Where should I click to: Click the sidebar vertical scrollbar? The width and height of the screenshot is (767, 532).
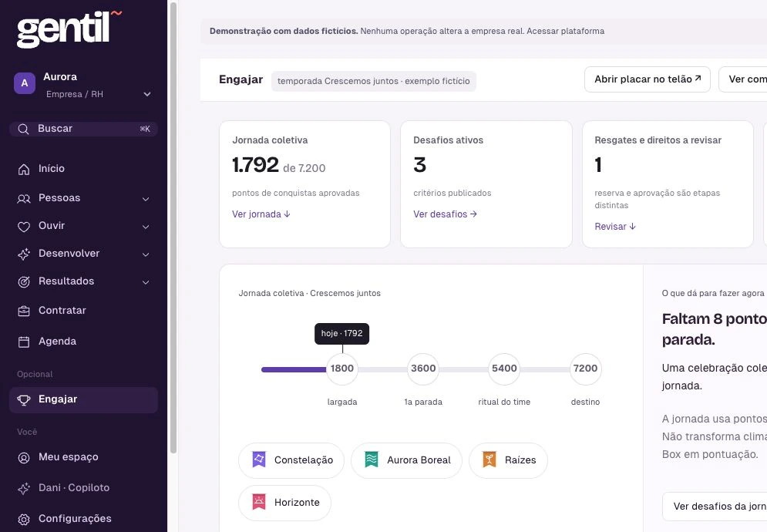pyautogui.click(x=173, y=227)
